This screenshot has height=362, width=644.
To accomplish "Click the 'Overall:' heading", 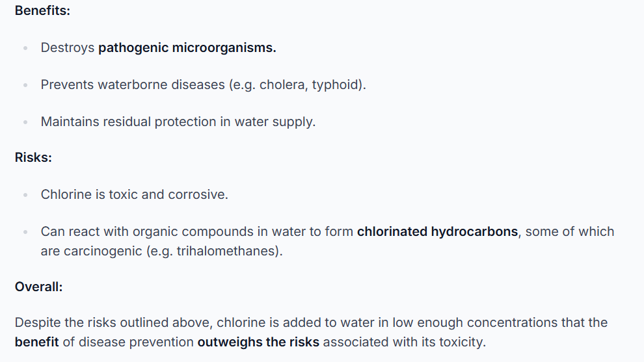I will tap(38, 287).
